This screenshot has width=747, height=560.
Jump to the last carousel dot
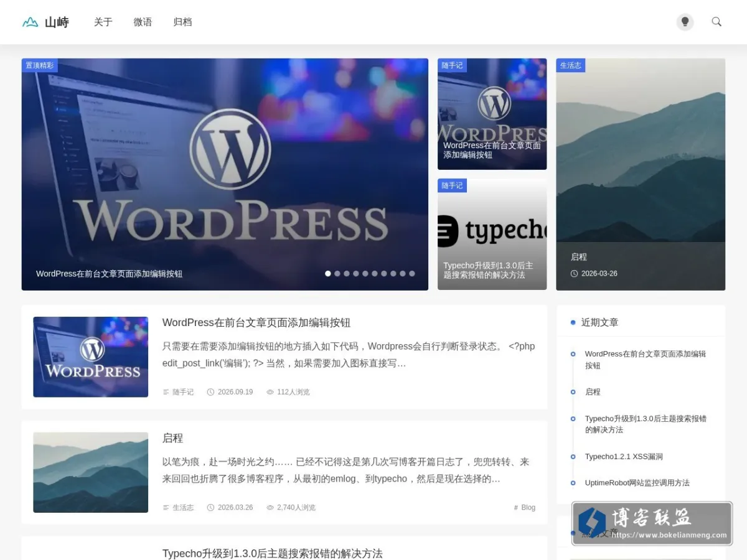[412, 273]
